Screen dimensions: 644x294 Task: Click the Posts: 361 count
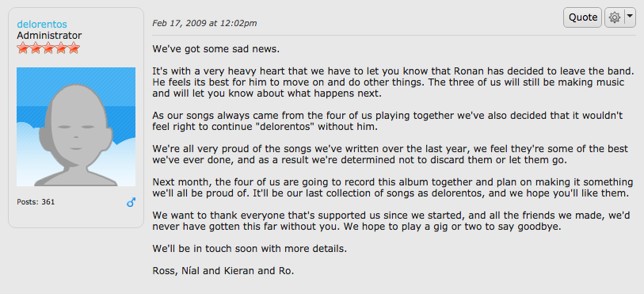click(x=36, y=202)
